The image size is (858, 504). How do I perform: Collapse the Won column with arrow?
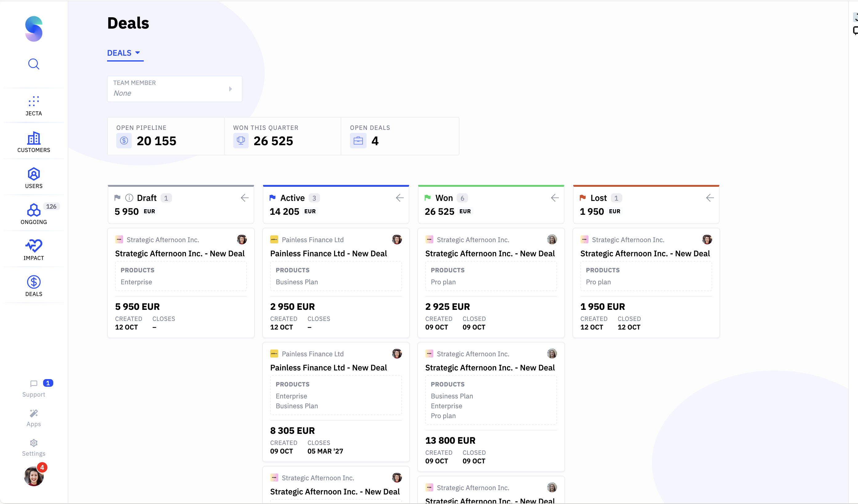pos(555,198)
